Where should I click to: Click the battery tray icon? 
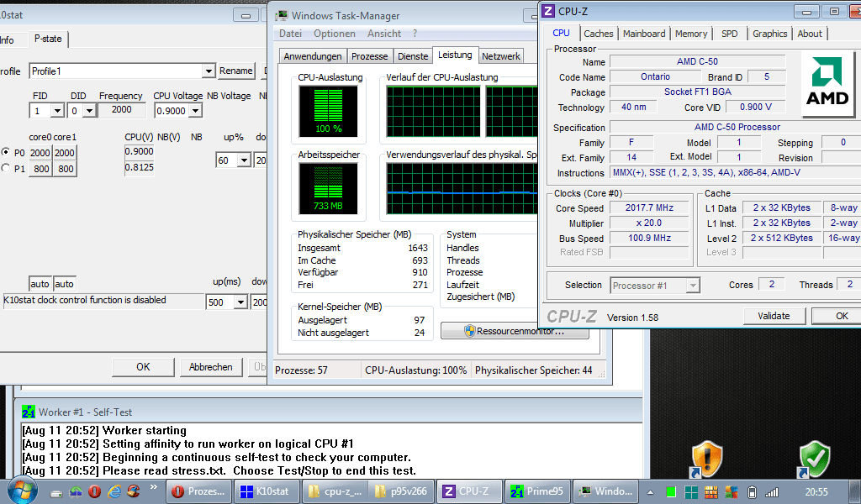point(752,492)
